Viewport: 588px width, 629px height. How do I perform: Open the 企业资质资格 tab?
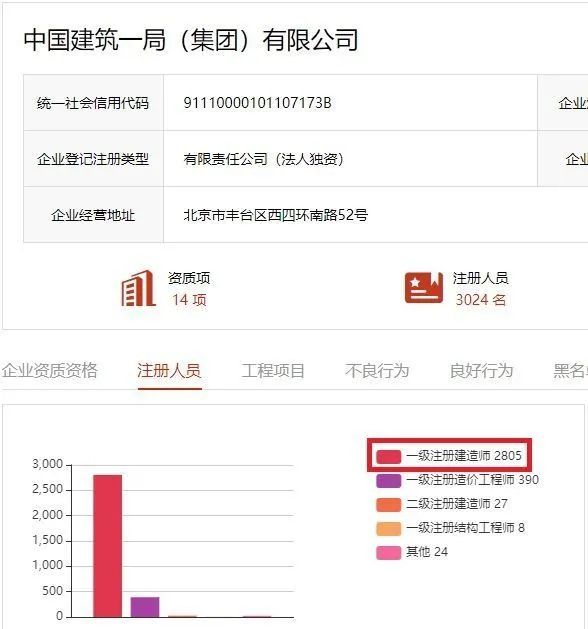click(49, 370)
